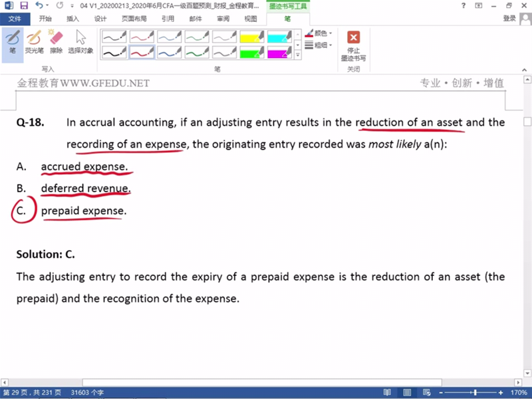Open the 文件 (File) menu tab

point(15,19)
